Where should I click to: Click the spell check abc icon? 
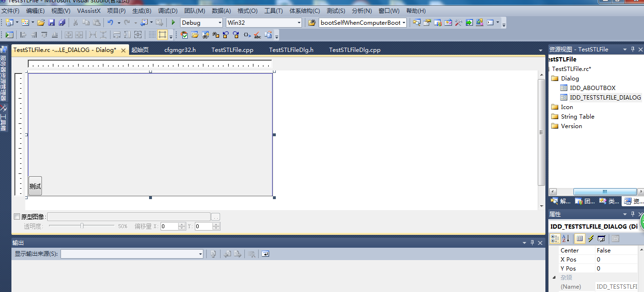257,34
